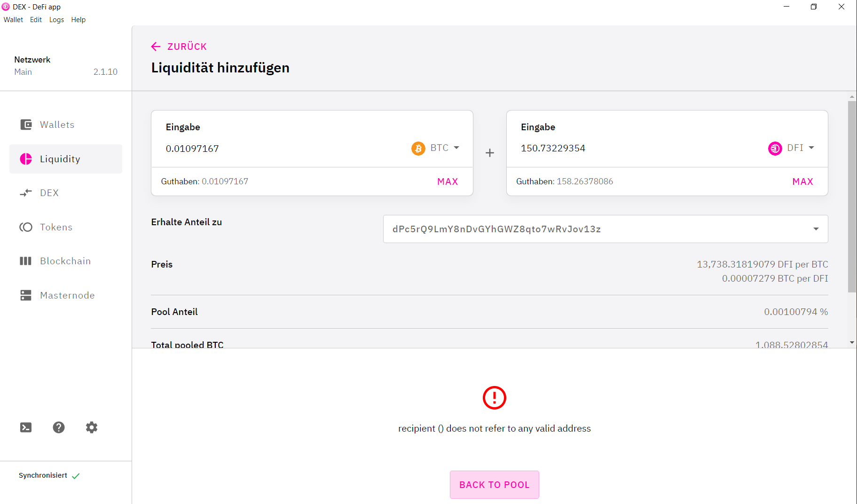Open the Logs menu
The width and height of the screenshot is (857, 504).
[56, 20]
